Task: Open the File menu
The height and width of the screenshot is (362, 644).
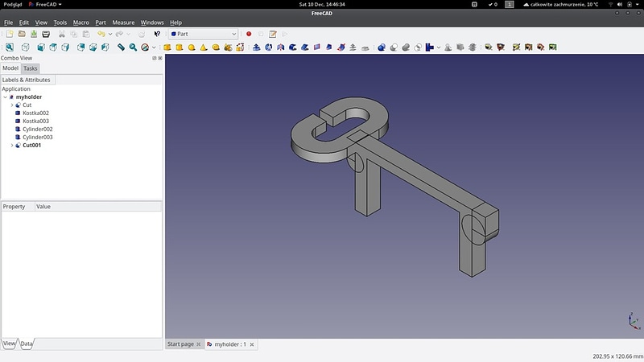Action: click(x=8, y=23)
